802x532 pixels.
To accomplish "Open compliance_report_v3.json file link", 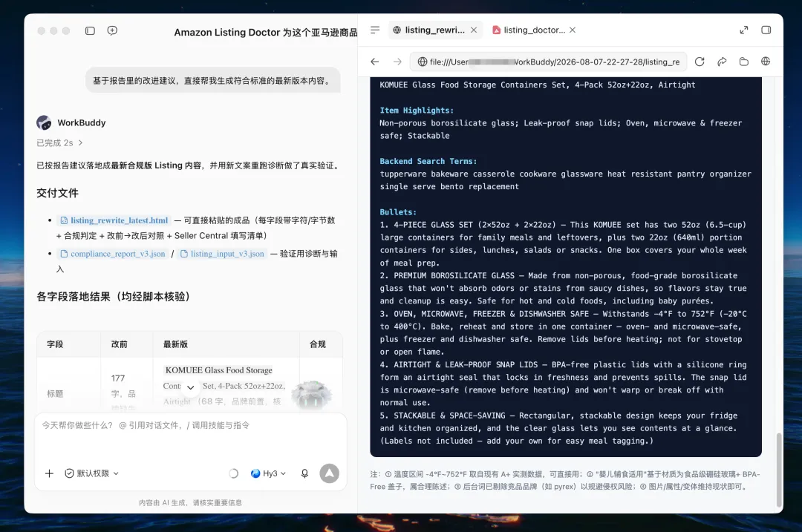I will click(x=113, y=254).
